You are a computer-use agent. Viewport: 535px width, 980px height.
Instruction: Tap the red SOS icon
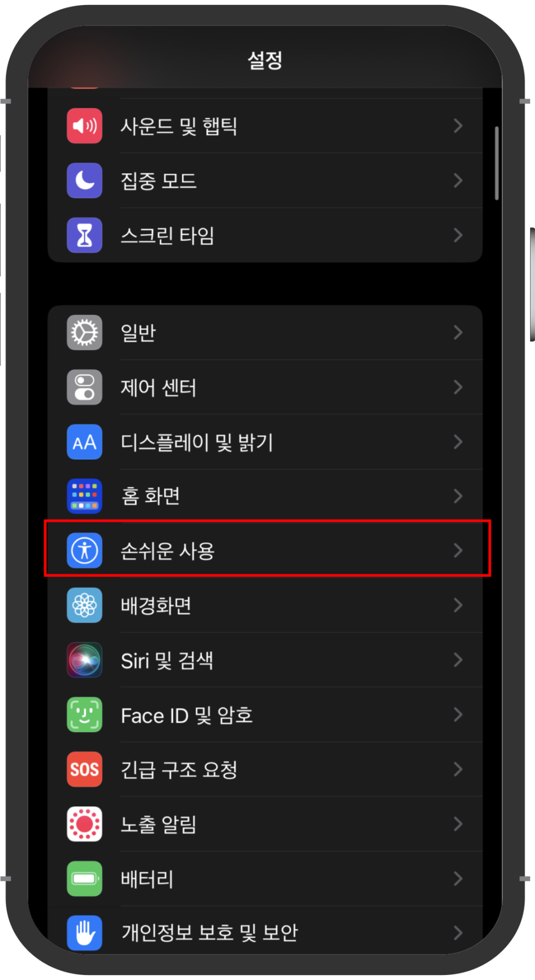(x=84, y=769)
